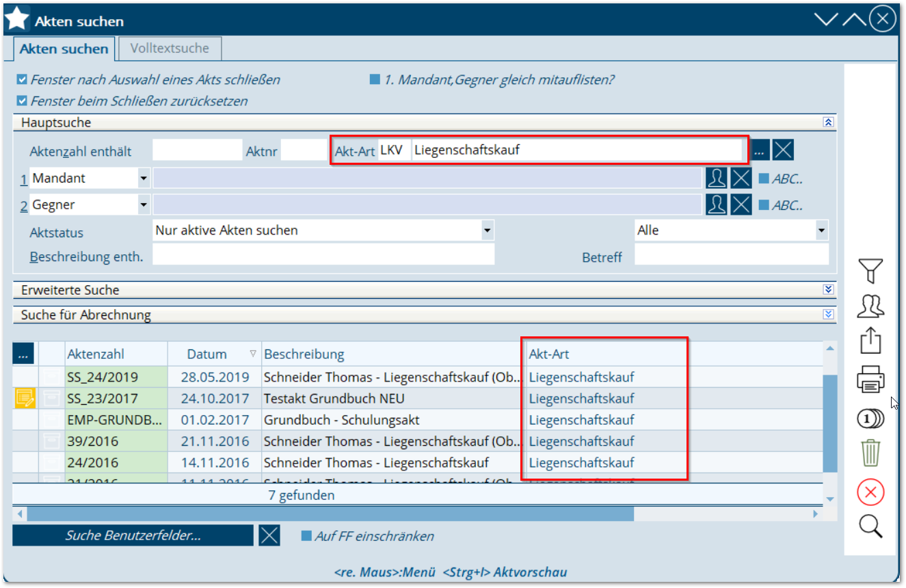Click archive box icon in SS_24/2019 row
The image size is (906, 588).
(51, 377)
